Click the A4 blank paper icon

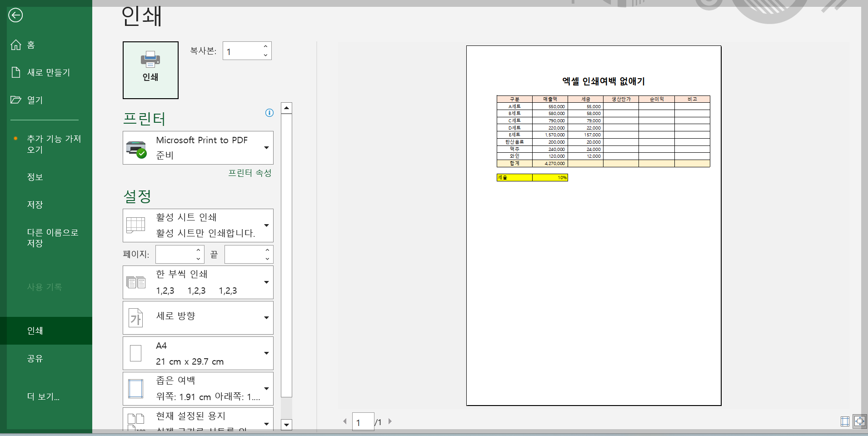[x=135, y=353]
